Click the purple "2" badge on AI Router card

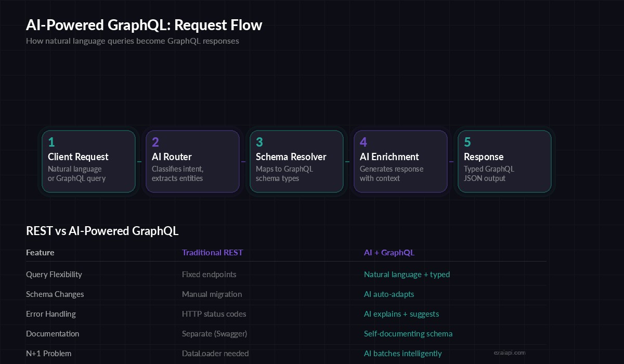pyautogui.click(x=155, y=142)
